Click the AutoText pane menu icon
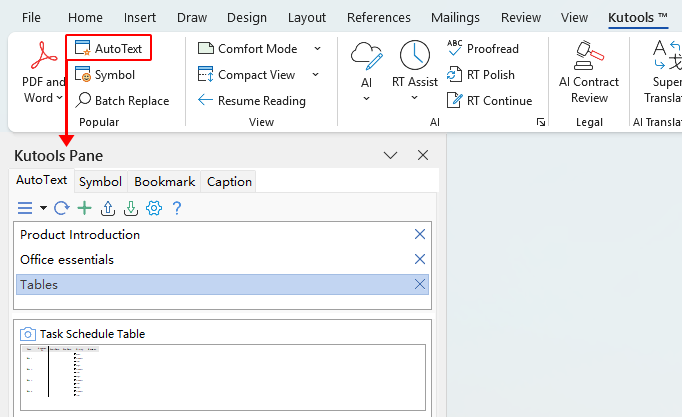 [x=25, y=208]
